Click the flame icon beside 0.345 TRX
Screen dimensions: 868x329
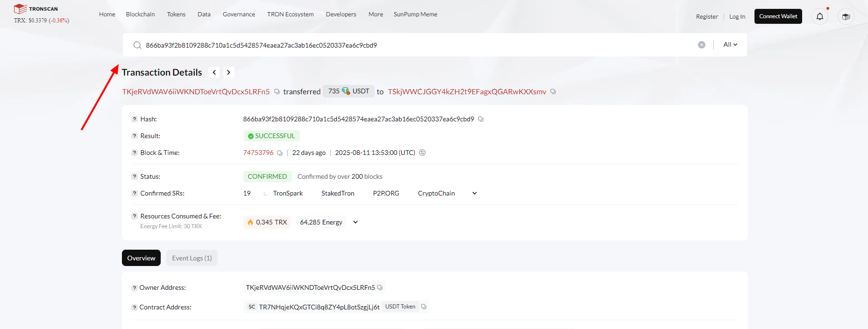(x=250, y=222)
